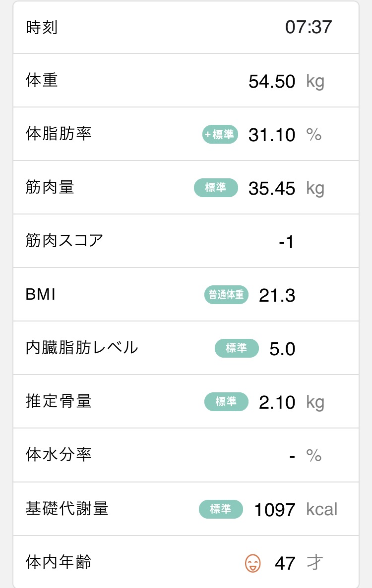
Task: Tap the 1097 kcal metabolism value
Action: click(296, 510)
